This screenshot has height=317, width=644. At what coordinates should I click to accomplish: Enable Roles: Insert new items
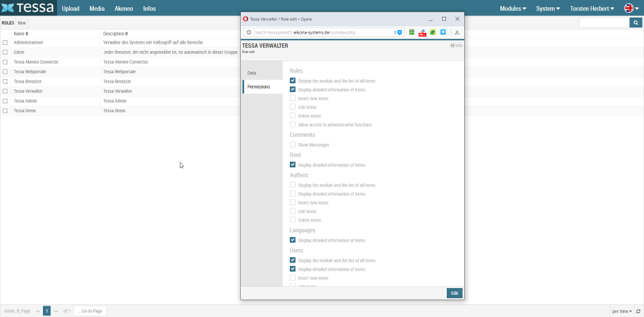(293, 98)
